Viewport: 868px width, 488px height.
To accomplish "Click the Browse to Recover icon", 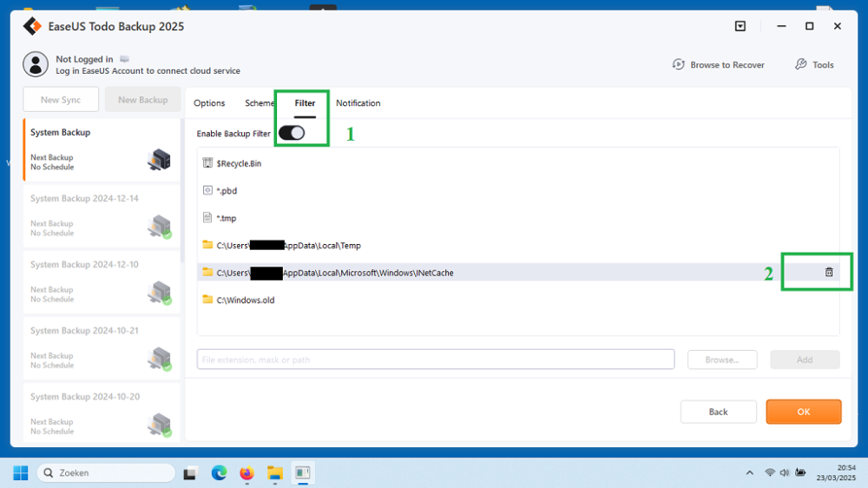I will click(x=679, y=65).
